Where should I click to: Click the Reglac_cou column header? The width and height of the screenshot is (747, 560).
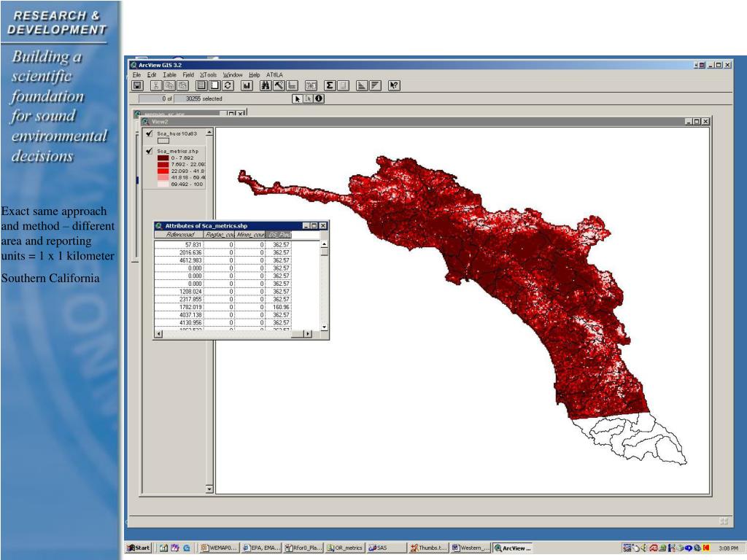pyautogui.click(x=219, y=235)
